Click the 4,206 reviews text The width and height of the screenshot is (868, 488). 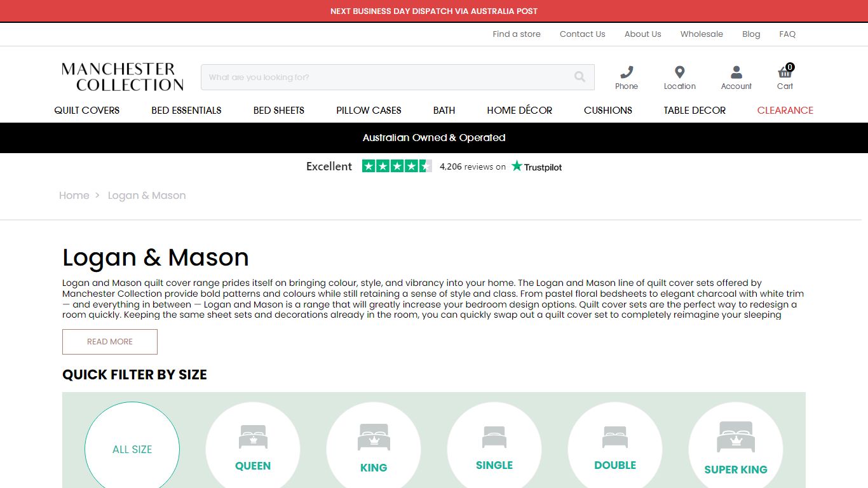473,166
